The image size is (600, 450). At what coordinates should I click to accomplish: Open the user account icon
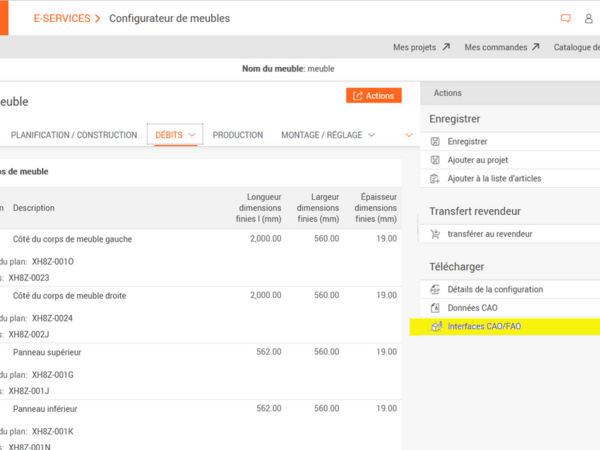[589, 18]
